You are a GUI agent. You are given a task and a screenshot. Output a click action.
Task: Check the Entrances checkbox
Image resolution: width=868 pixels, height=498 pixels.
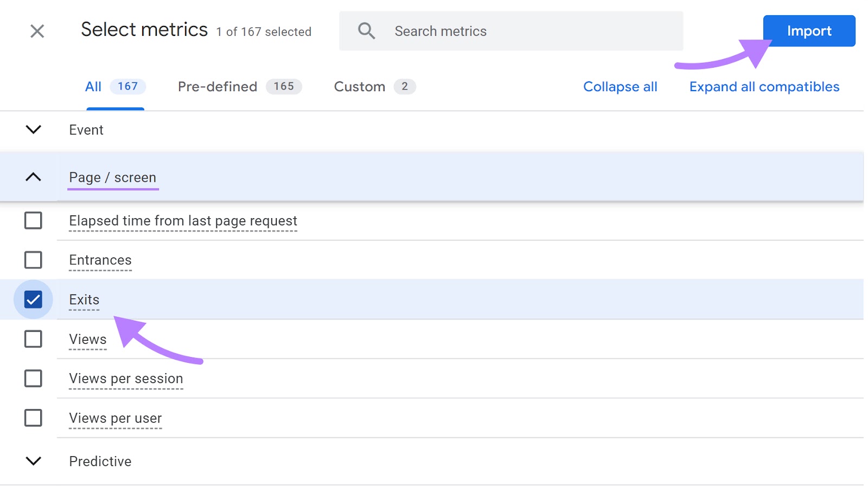pos(33,260)
